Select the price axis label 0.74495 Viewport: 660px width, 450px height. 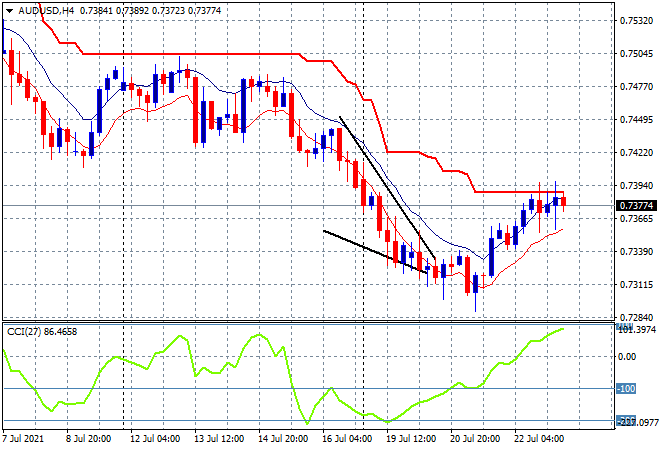click(636, 120)
